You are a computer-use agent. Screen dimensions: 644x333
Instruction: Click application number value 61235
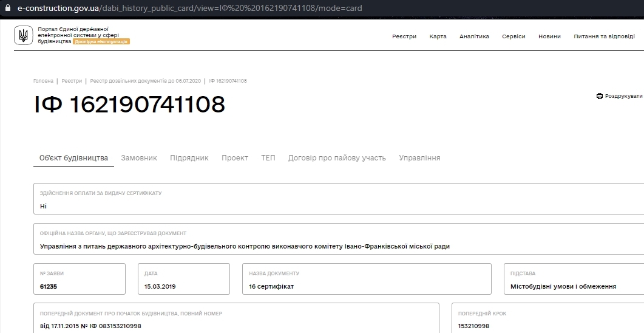point(49,287)
